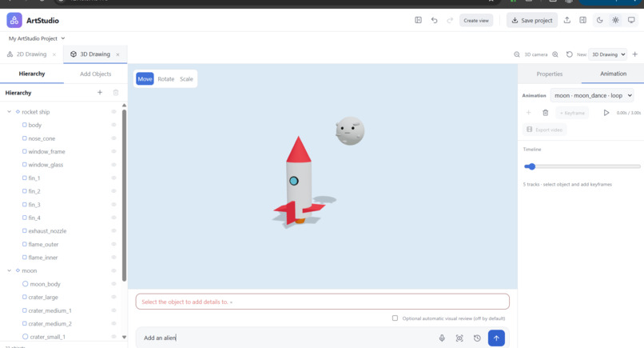Open the Properties tab

[550, 74]
